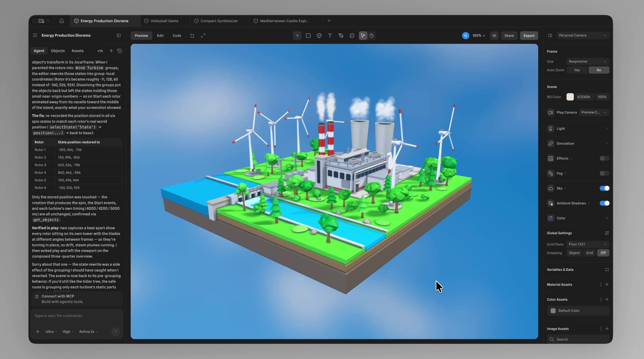Select the comment bubble tool
This screenshot has width=644, height=359.
tap(352, 36)
